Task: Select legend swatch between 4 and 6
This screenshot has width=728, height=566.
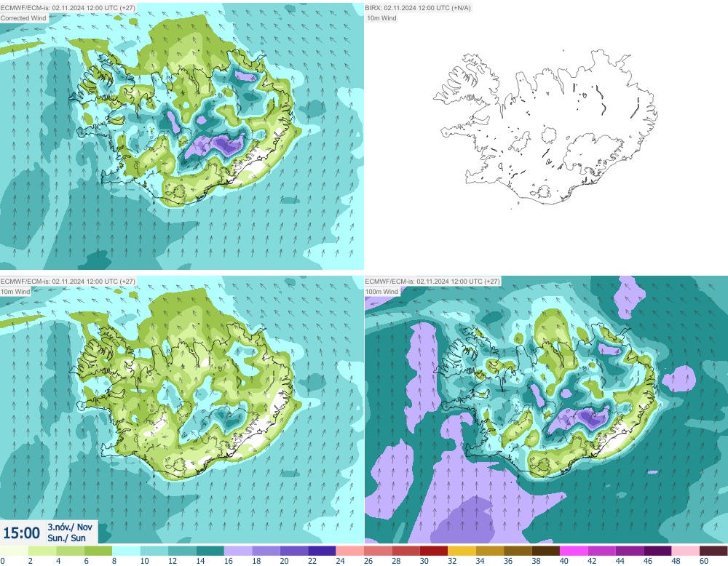Action: 70,551
